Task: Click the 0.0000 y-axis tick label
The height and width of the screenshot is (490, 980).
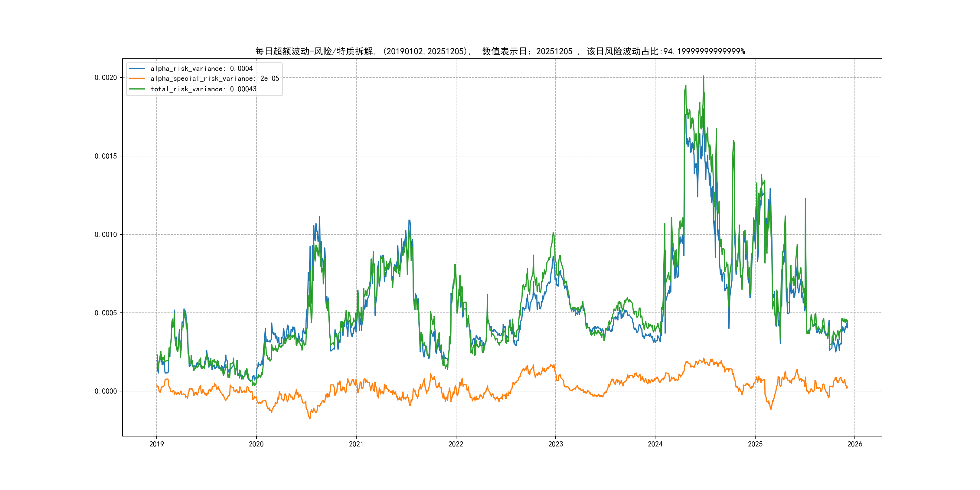Action: 106,391
